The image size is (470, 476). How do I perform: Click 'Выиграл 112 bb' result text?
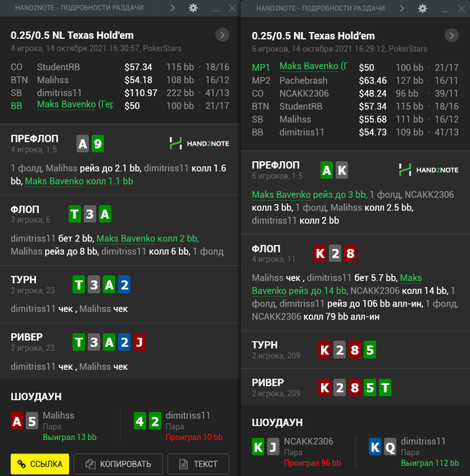coord(430,463)
